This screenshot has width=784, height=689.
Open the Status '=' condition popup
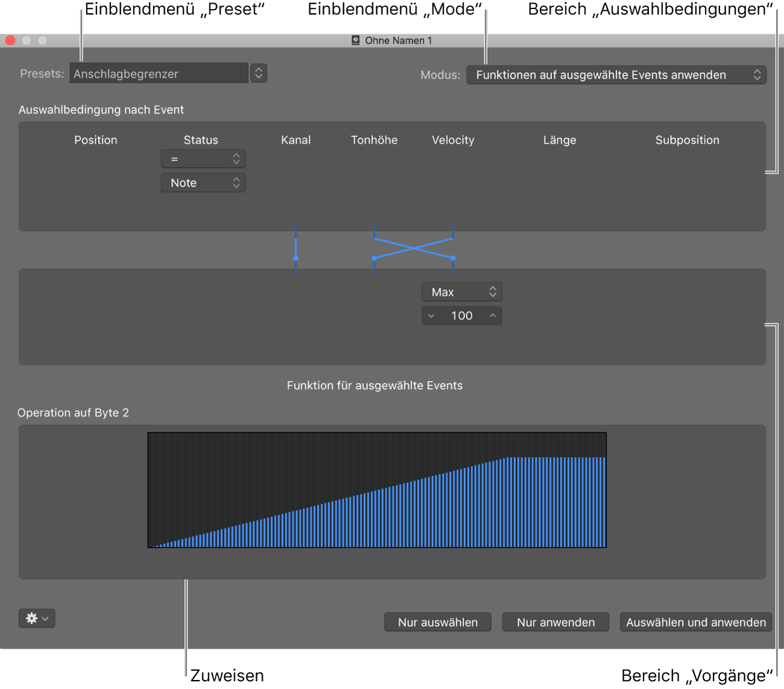(x=203, y=159)
